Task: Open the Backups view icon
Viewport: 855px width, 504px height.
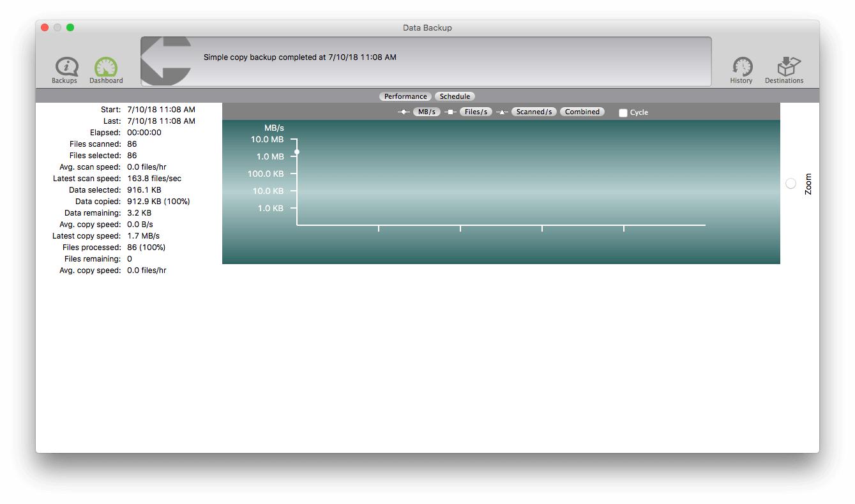Action: (65, 68)
